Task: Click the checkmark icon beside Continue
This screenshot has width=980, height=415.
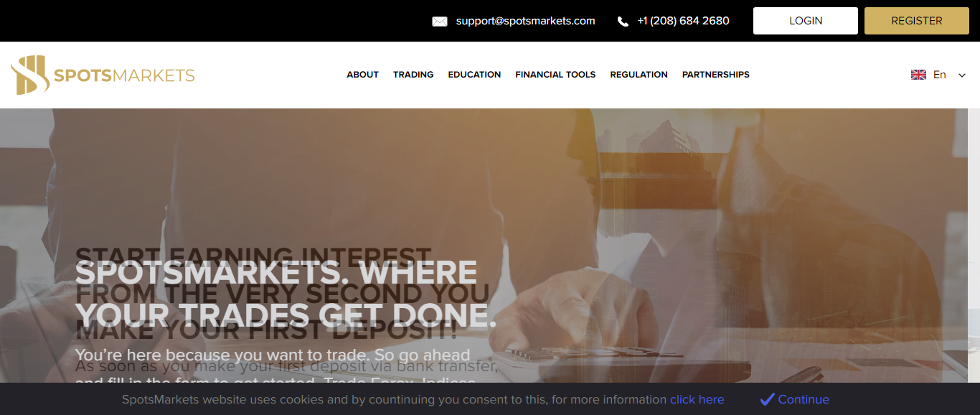Action: click(767, 399)
